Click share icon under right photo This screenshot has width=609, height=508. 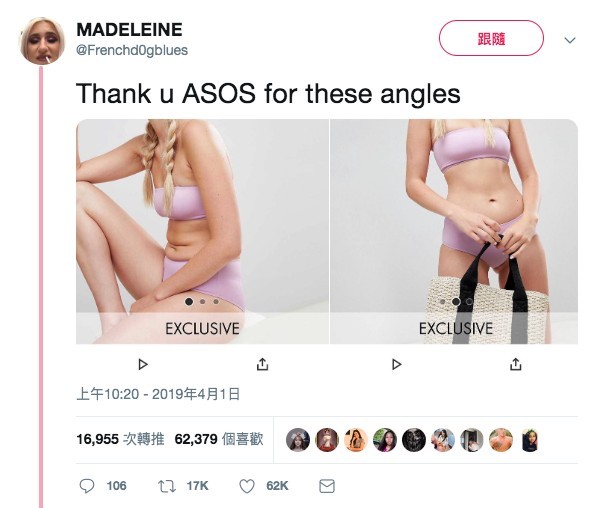pos(515,364)
